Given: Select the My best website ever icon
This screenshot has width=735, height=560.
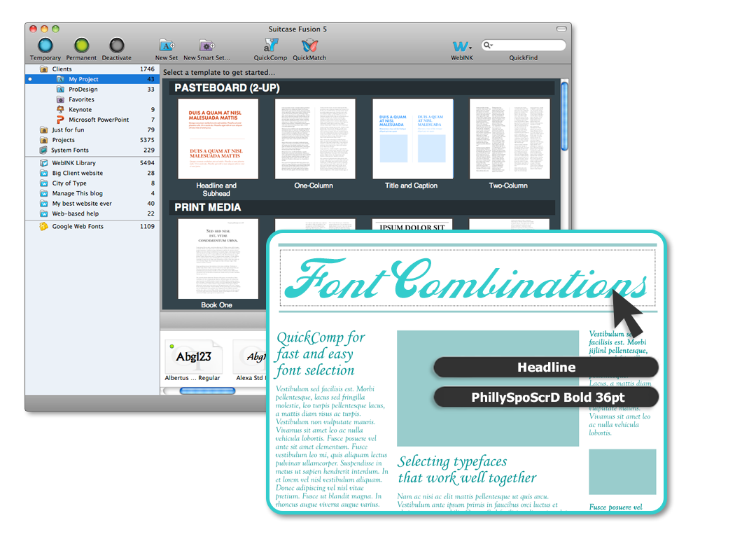Looking at the screenshot, I should click(x=43, y=204).
